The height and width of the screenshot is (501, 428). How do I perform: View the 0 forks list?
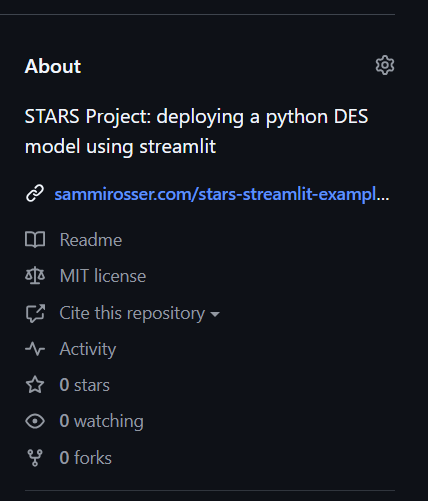[85, 458]
